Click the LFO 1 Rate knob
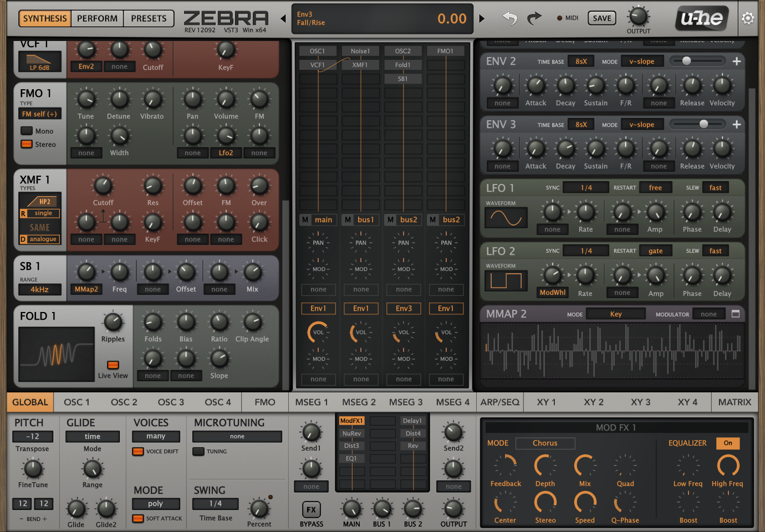The width and height of the screenshot is (765, 532). (585, 212)
